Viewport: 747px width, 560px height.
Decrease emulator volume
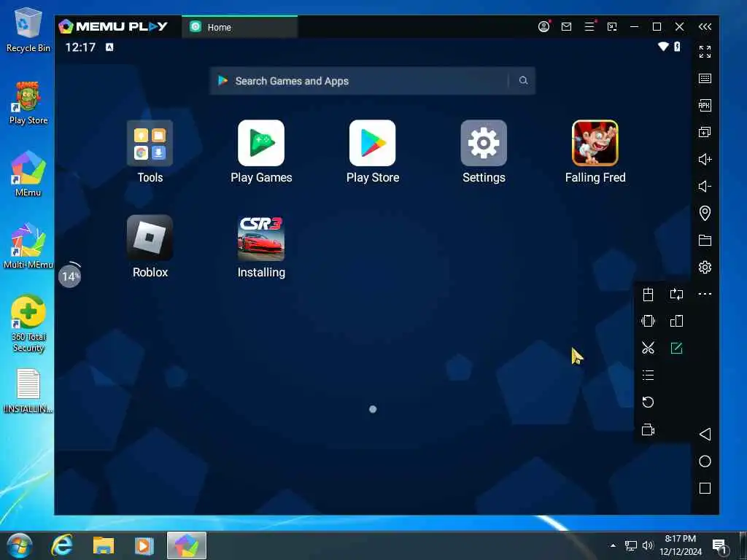tap(705, 186)
